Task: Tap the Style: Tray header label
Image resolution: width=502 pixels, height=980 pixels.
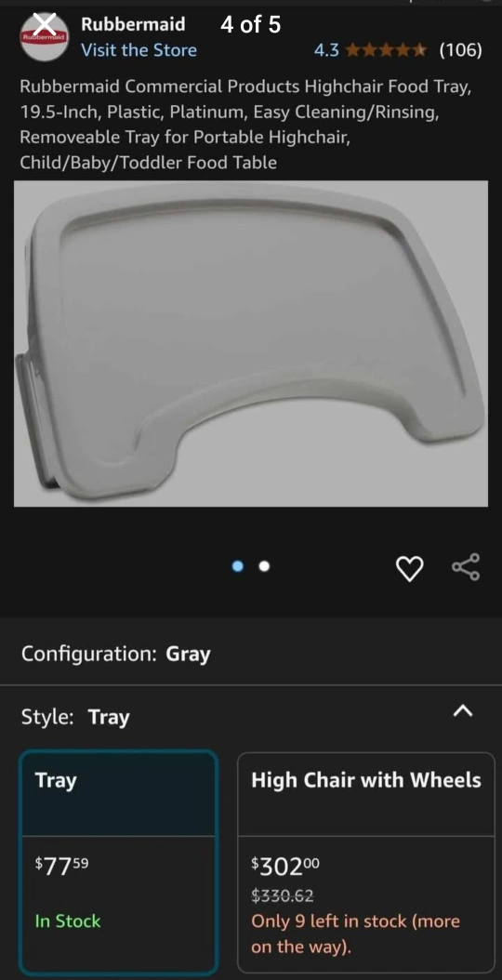Action: (x=75, y=716)
